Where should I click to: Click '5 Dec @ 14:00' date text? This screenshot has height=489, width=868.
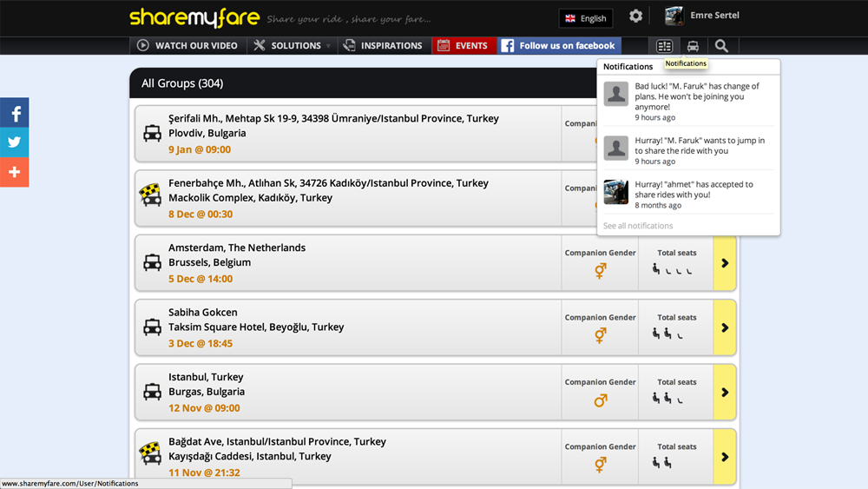click(201, 279)
